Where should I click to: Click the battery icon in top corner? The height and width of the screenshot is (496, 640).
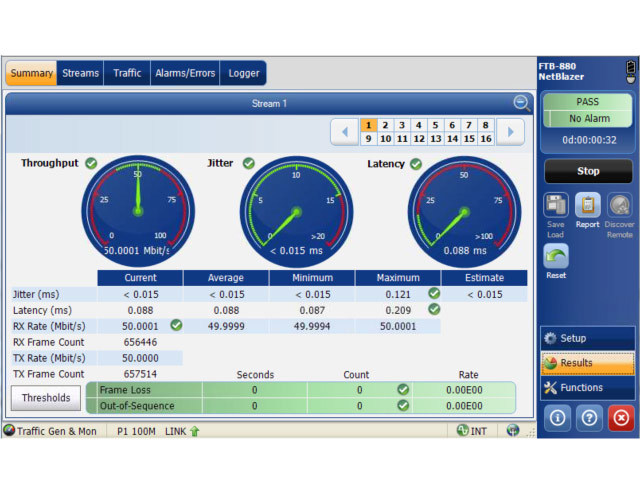point(630,72)
